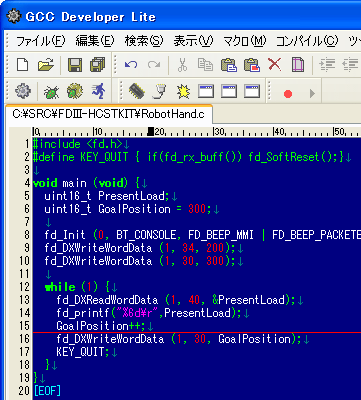
Task: Click the scissors Cut icon
Action: (182, 64)
